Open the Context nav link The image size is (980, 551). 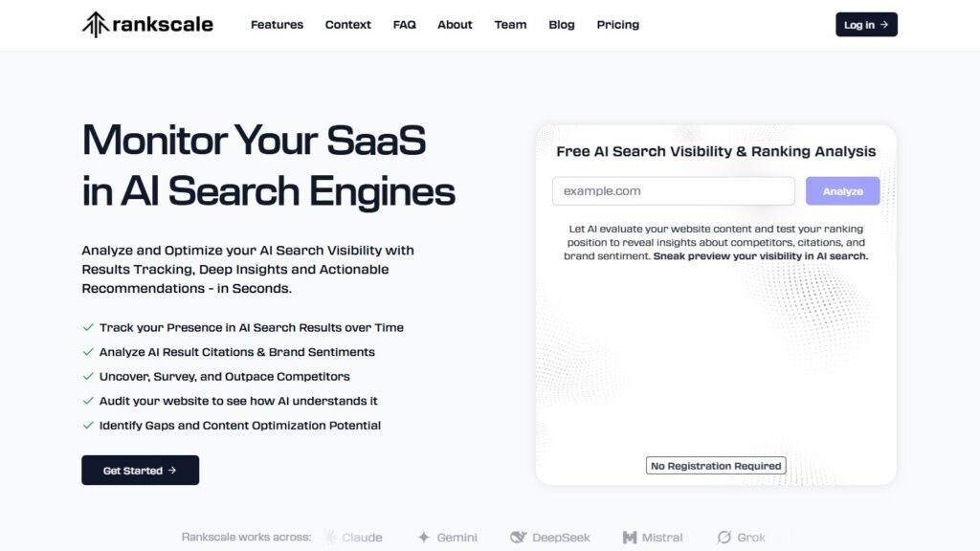[x=347, y=25]
